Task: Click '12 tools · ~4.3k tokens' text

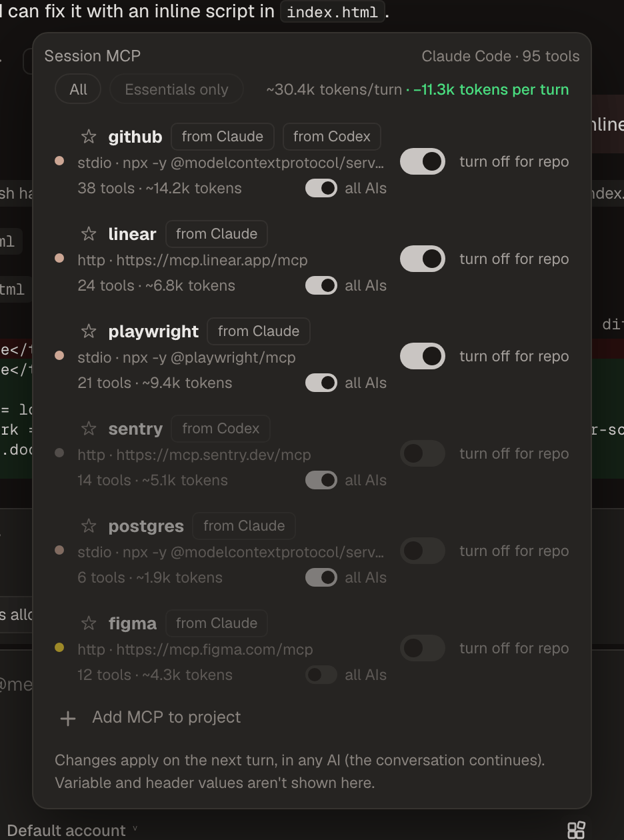Action: coord(155,675)
